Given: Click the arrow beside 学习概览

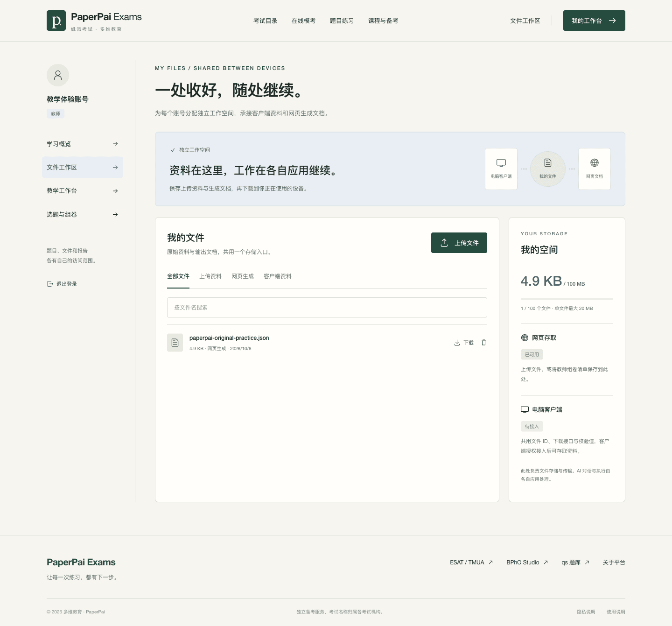Looking at the screenshot, I should pyautogui.click(x=115, y=144).
